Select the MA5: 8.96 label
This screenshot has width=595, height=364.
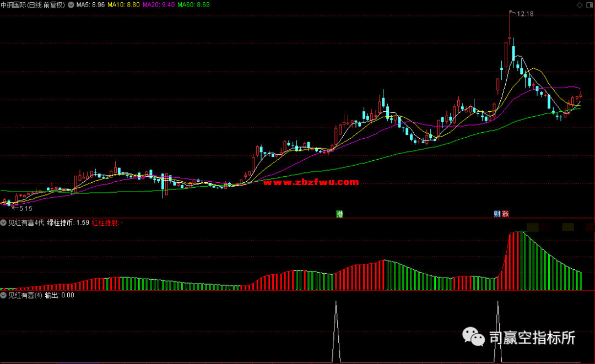[90, 5]
